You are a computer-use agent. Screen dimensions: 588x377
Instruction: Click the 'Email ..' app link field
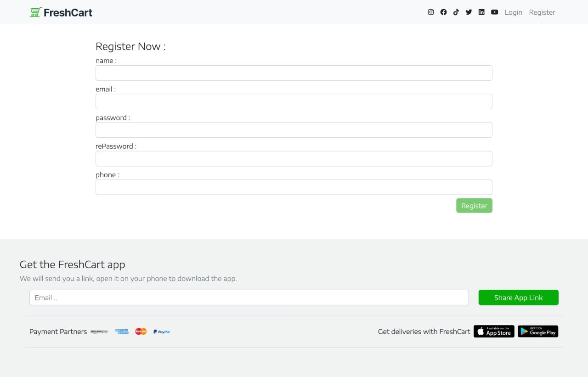pyautogui.click(x=249, y=298)
